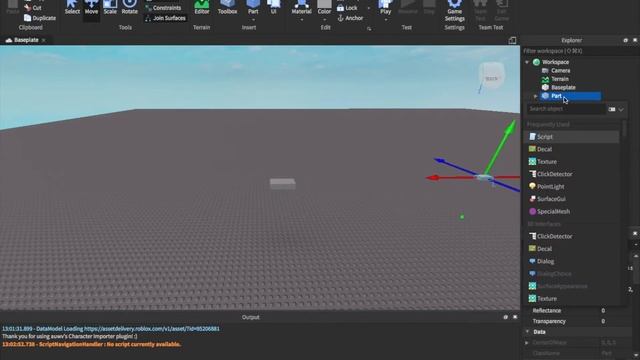The height and width of the screenshot is (360, 640).
Task: Open the Color swatch picker
Action: (x=324, y=7)
